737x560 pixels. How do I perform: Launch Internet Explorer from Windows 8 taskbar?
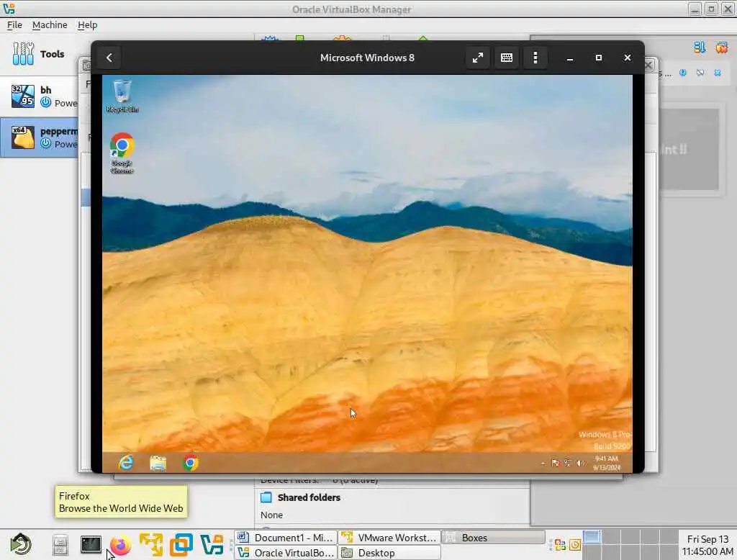click(126, 463)
